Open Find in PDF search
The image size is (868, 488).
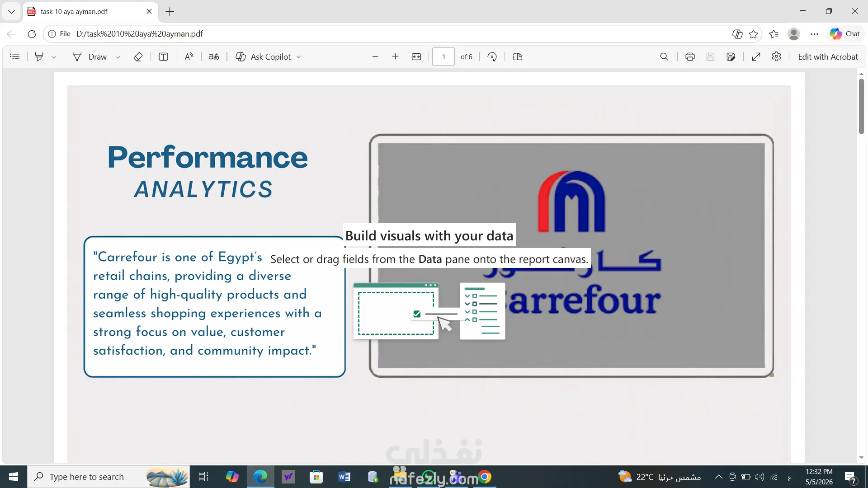pyautogui.click(x=664, y=57)
